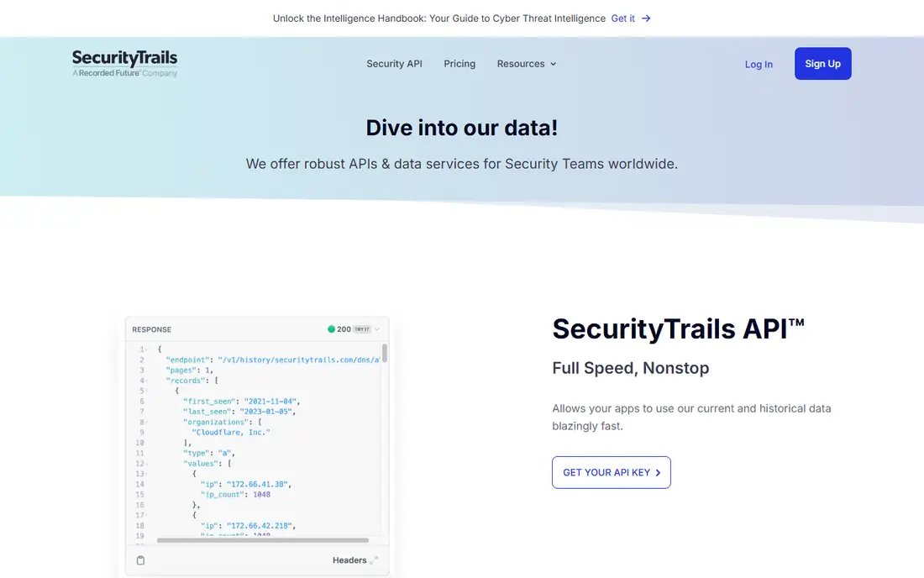Collapse the "records" array at line 4
924x578 pixels.
[x=147, y=381]
